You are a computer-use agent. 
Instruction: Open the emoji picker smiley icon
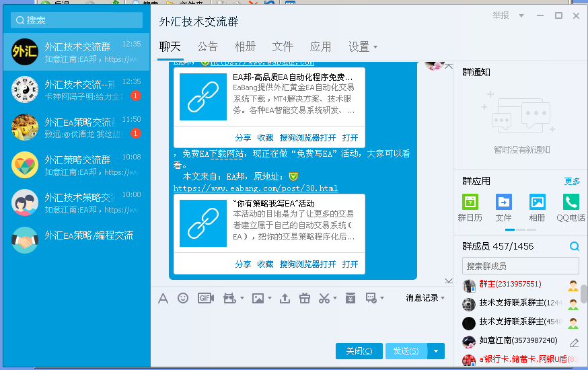click(183, 298)
